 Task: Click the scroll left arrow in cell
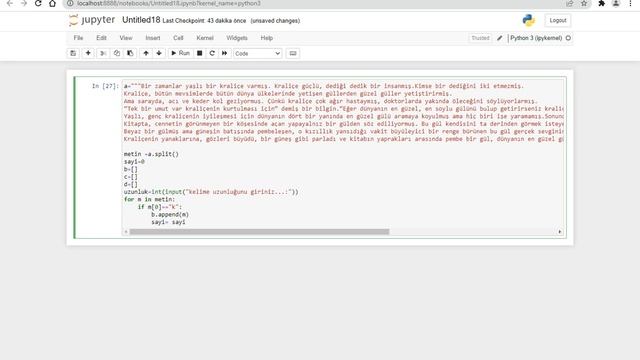point(126,232)
